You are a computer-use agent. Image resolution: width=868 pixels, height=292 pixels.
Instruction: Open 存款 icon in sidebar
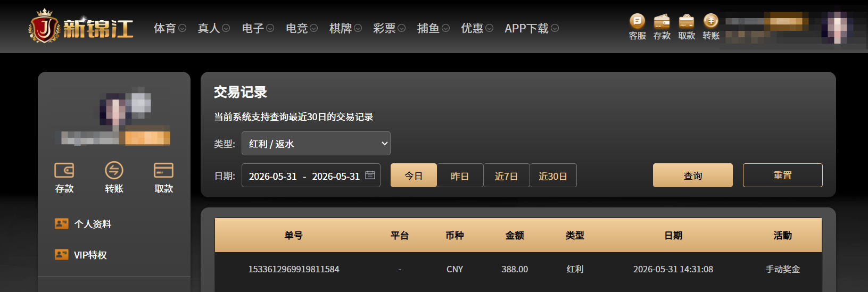64,170
